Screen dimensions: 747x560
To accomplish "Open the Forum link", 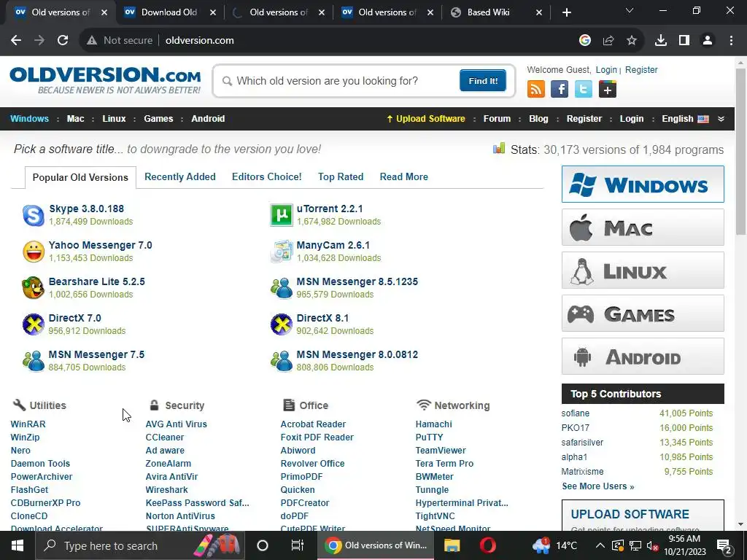I will [497, 119].
